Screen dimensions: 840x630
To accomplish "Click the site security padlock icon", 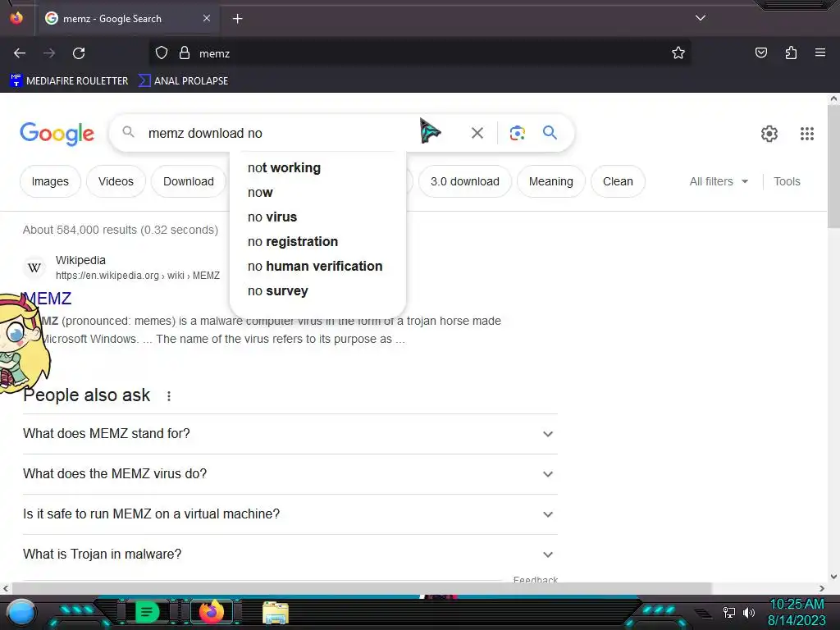I will pyautogui.click(x=185, y=53).
